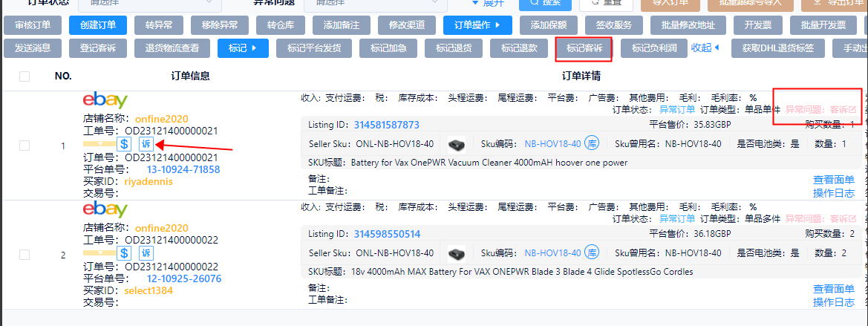Toggle the select-all checkbox in table header

coord(25,76)
